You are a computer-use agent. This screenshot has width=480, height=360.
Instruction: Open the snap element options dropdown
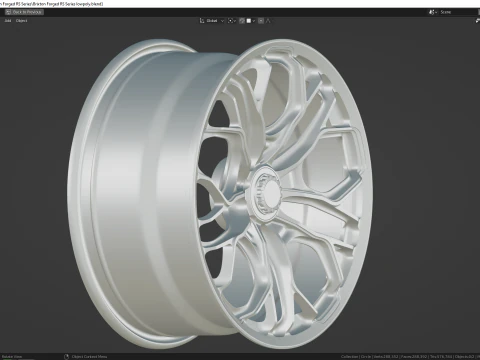pyautogui.click(x=251, y=21)
